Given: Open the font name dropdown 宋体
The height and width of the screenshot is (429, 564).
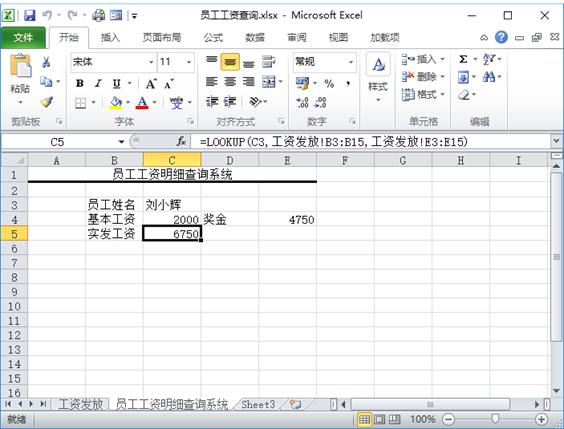Looking at the screenshot, I should click(x=151, y=62).
